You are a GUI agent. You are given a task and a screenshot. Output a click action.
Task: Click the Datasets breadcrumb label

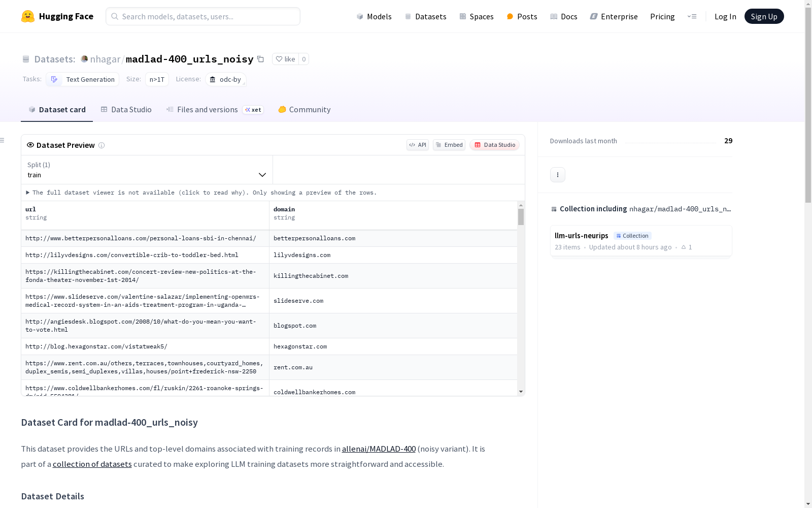[54, 59]
